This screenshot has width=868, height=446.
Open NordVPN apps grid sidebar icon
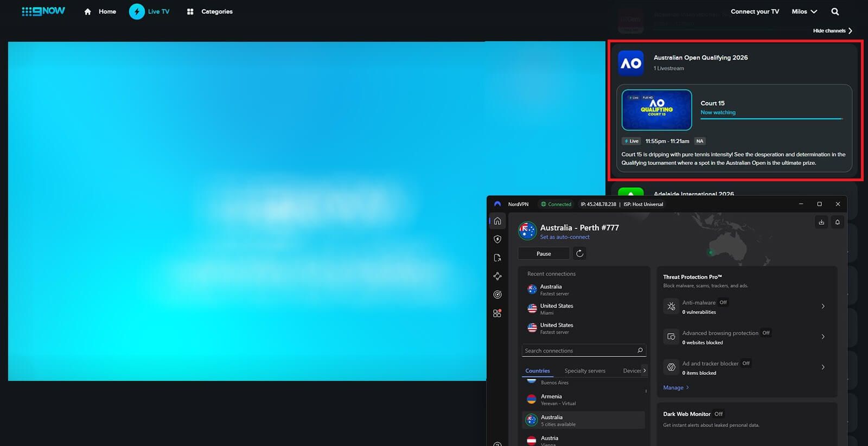pyautogui.click(x=497, y=313)
